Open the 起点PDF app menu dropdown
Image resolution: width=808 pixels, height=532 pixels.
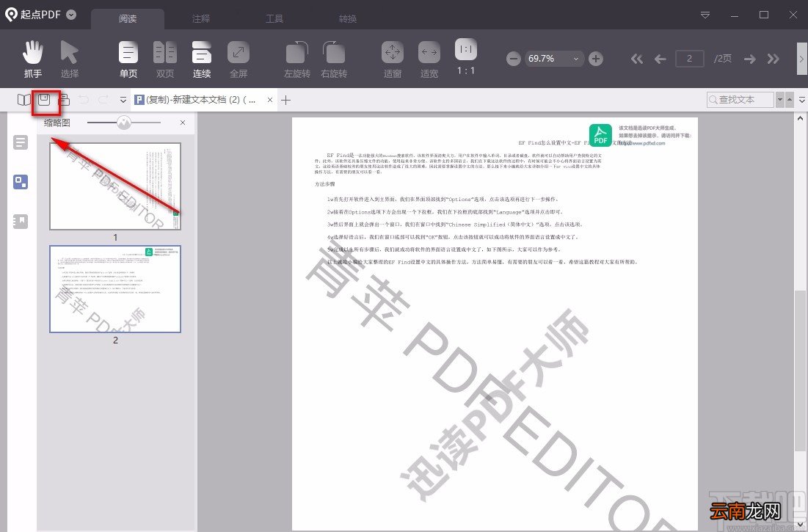pos(72,15)
